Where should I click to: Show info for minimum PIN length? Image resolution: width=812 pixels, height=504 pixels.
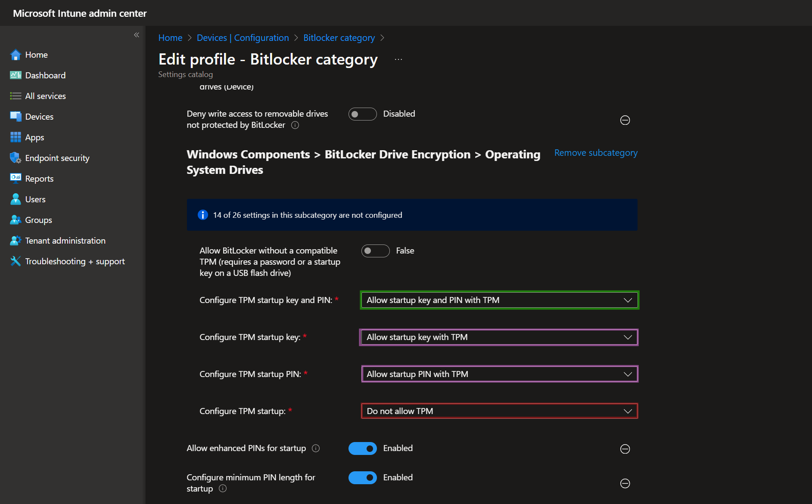point(223,489)
